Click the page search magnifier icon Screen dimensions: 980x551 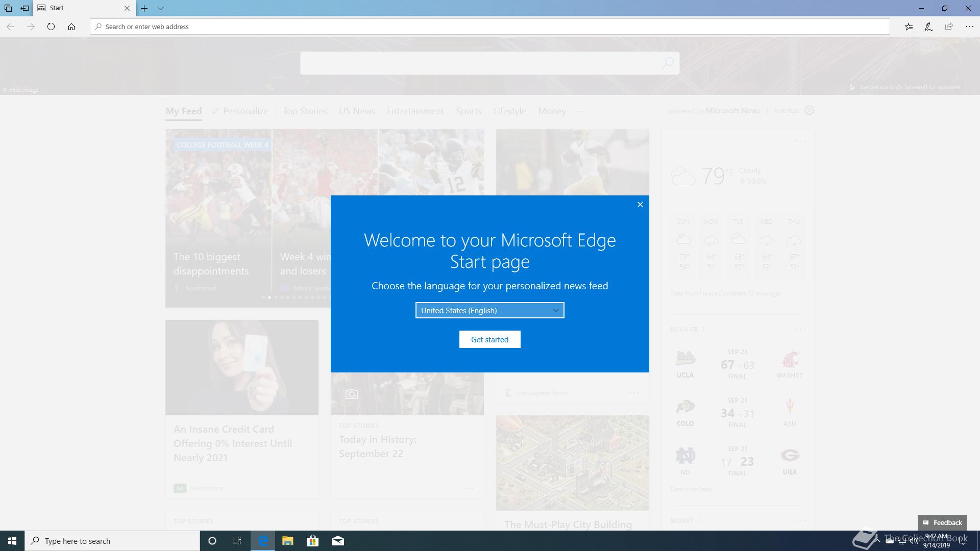668,63
